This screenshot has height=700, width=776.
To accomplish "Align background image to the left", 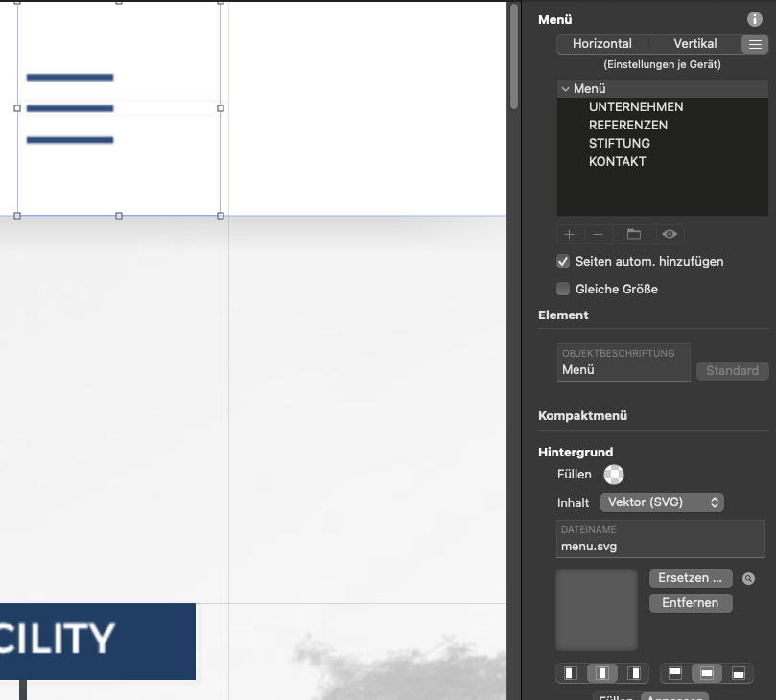I will (x=571, y=673).
